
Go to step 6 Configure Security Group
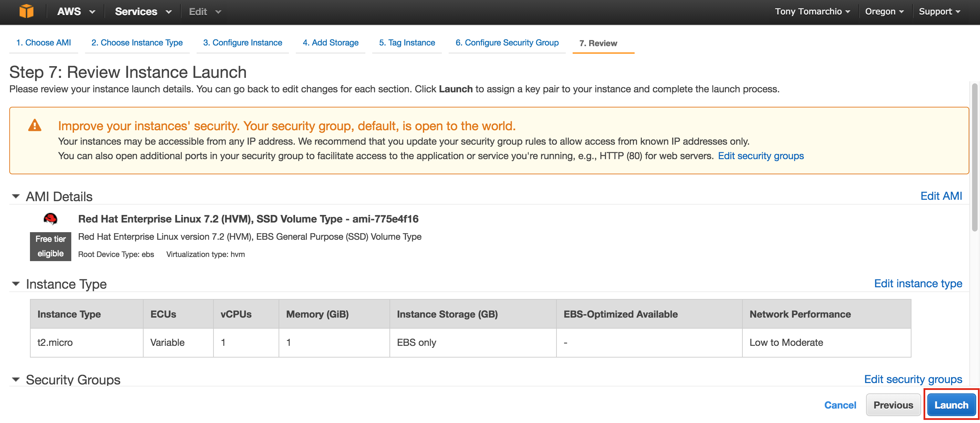(x=507, y=43)
